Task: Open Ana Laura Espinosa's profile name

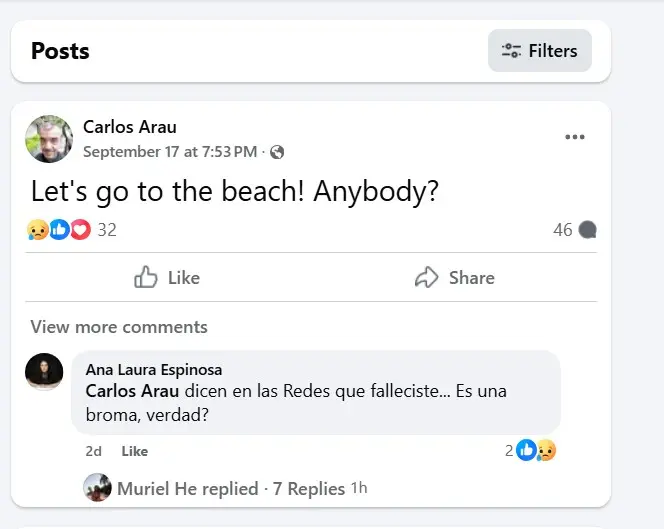Action: click(154, 370)
